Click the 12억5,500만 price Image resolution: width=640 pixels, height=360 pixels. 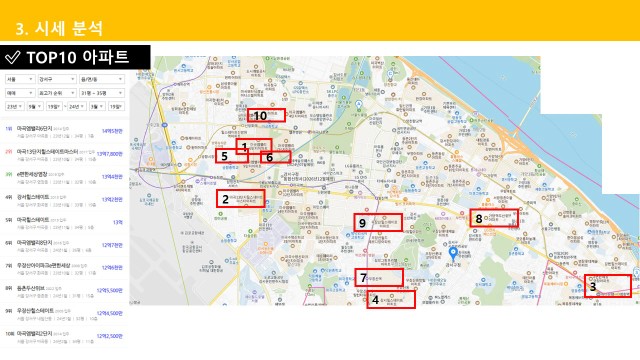[109, 291]
